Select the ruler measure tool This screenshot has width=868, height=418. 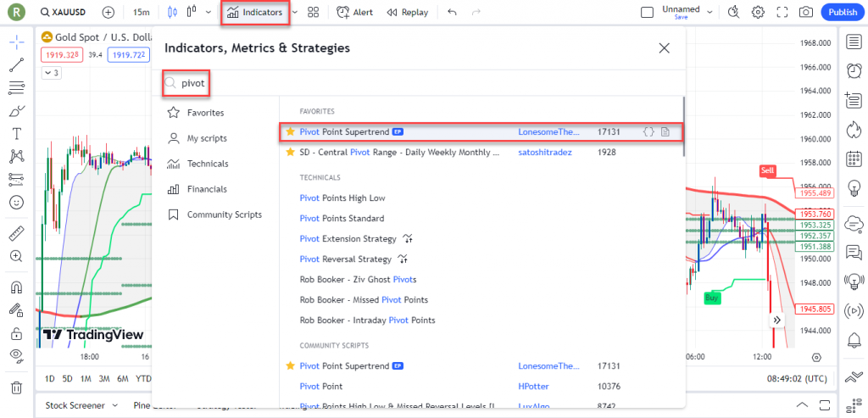pyautogui.click(x=17, y=233)
